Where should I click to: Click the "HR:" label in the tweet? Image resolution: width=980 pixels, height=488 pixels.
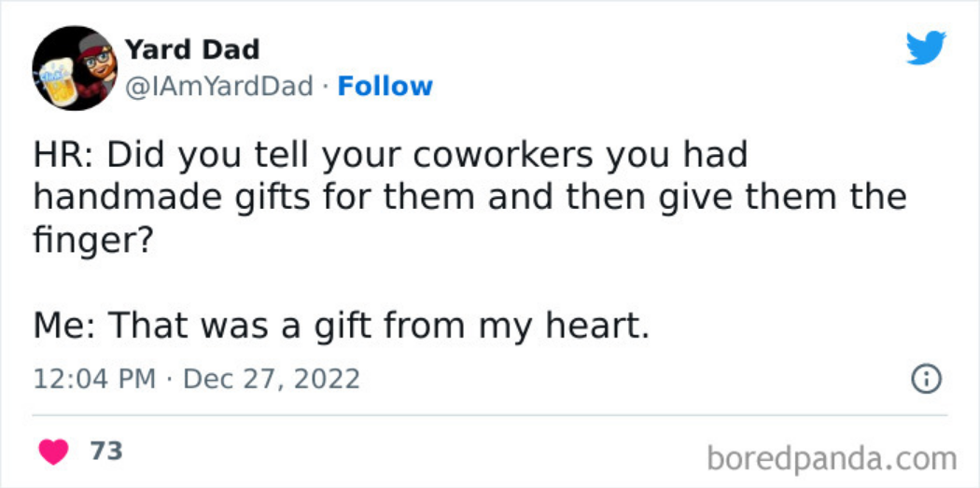click(x=63, y=156)
